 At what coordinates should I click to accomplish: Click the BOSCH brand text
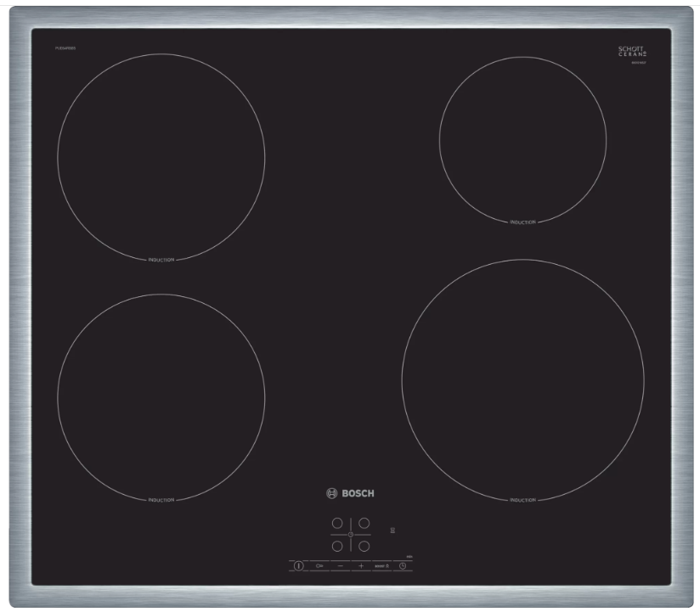[x=358, y=493]
